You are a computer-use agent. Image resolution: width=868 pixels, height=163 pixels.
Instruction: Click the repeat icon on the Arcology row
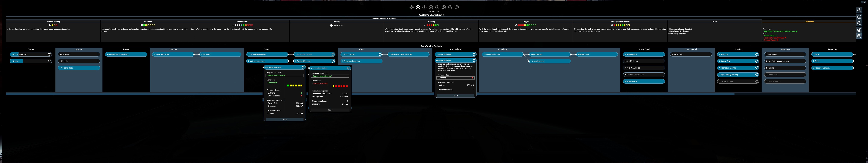(757, 54)
